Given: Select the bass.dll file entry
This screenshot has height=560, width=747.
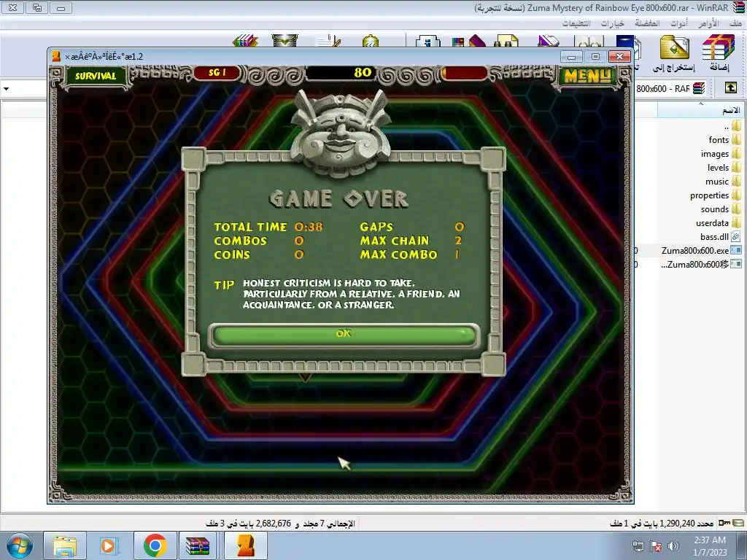Looking at the screenshot, I should click(721, 236).
